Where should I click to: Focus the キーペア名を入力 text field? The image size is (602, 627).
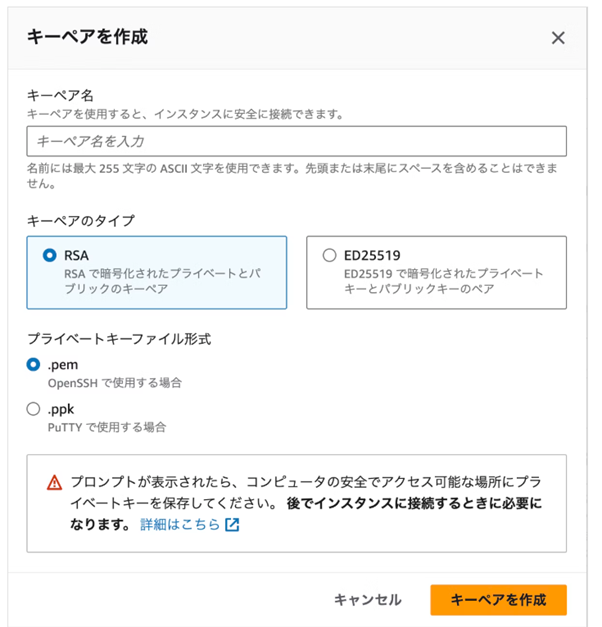click(297, 141)
